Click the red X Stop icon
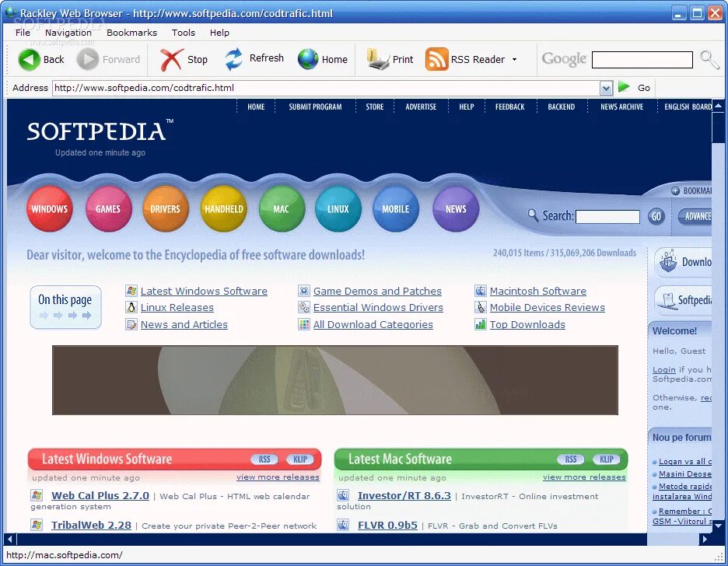The image size is (728, 566). [x=171, y=60]
